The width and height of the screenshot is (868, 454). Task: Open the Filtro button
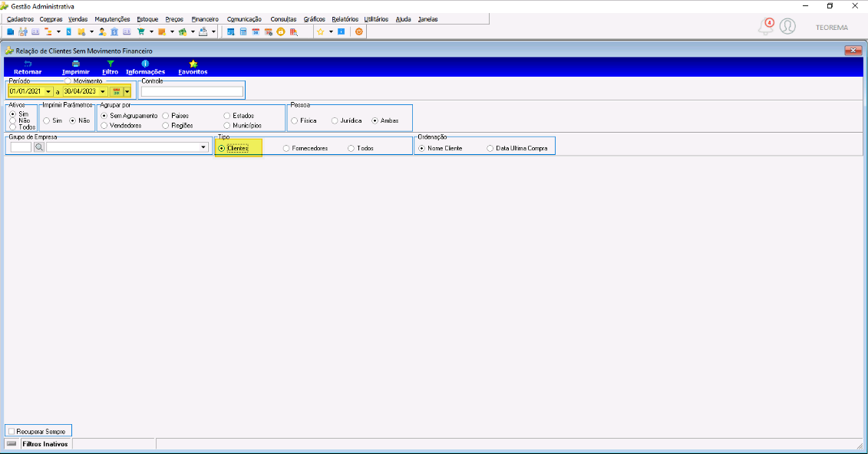click(x=111, y=67)
